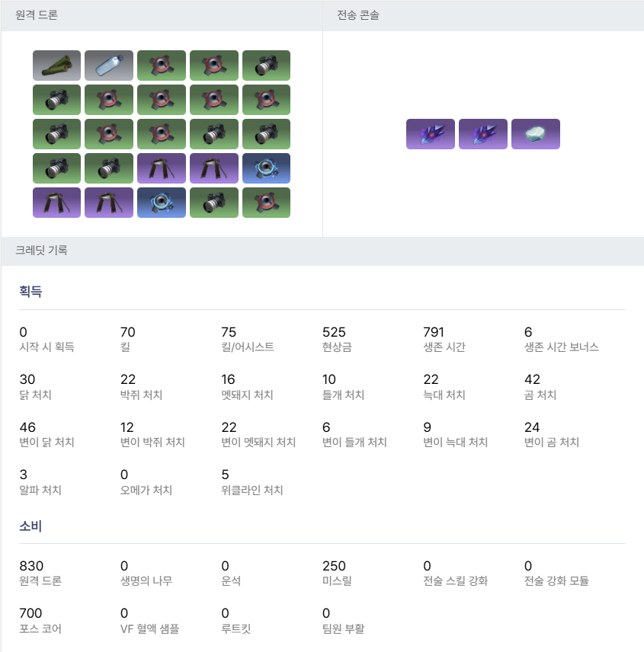Image resolution: width=644 pixels, height=652 pixels.
Task: Click the 박쥐 처치 label under 22
Action: tap(141, 395)
